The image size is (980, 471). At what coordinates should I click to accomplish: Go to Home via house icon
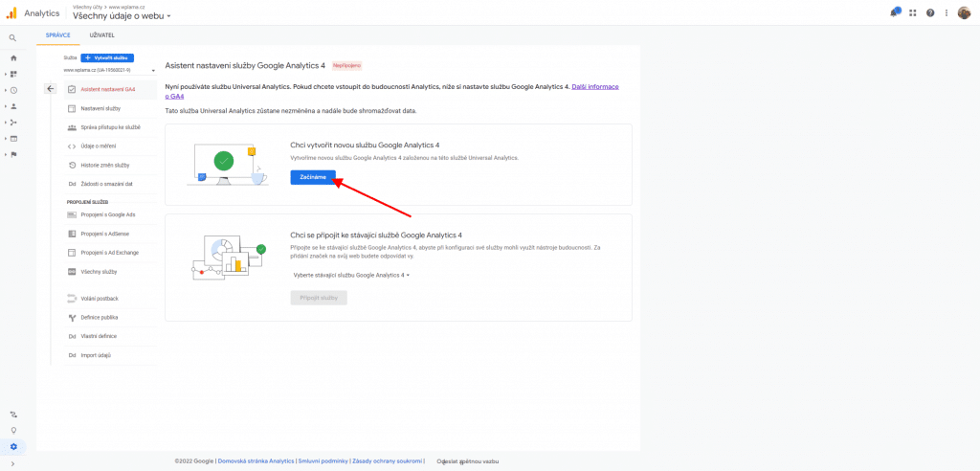13,58
